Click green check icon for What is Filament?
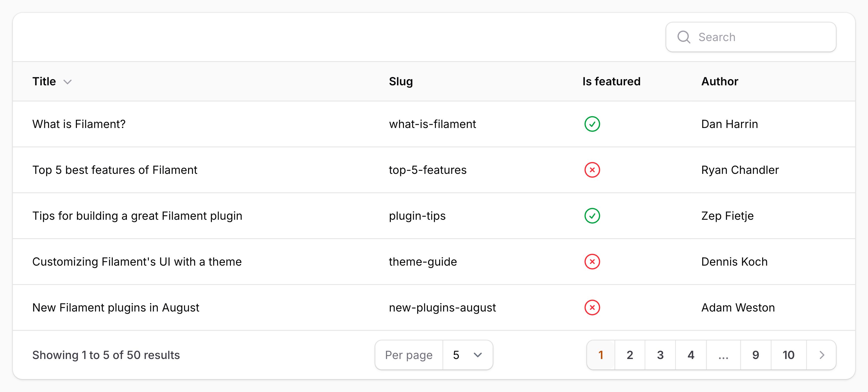 (592, 124)
